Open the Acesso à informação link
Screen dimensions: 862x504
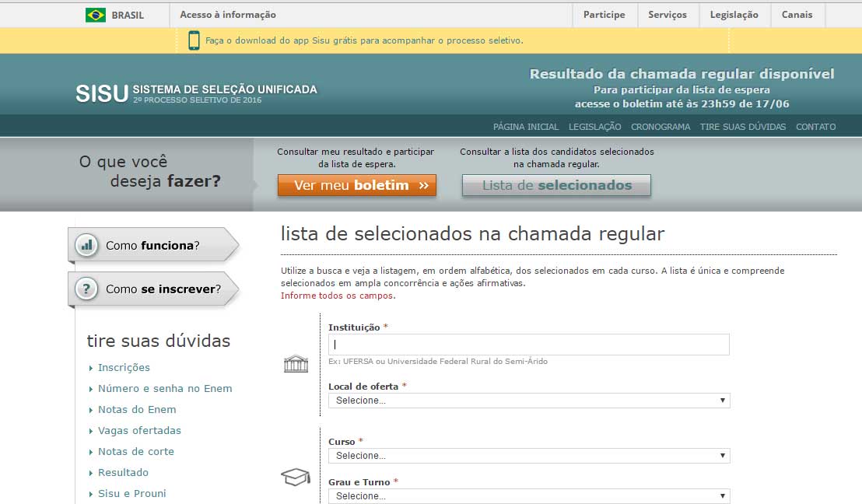[228, 15]
